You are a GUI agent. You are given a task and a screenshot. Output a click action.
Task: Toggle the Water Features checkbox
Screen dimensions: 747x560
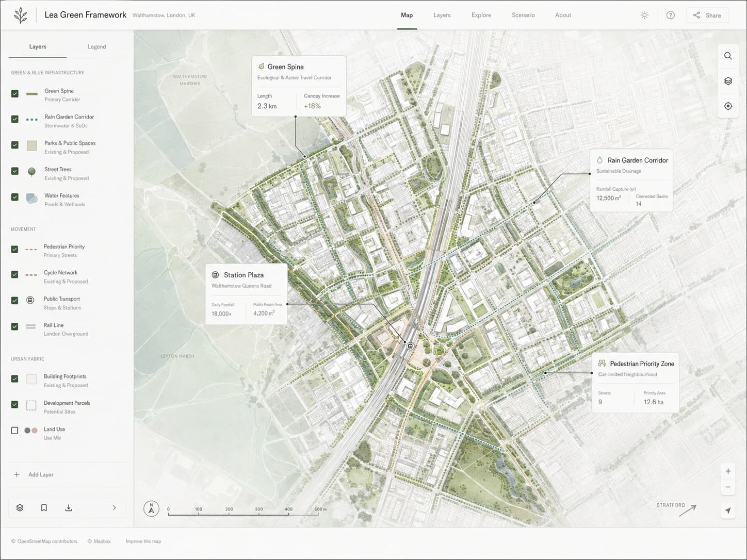click(14, 197)
